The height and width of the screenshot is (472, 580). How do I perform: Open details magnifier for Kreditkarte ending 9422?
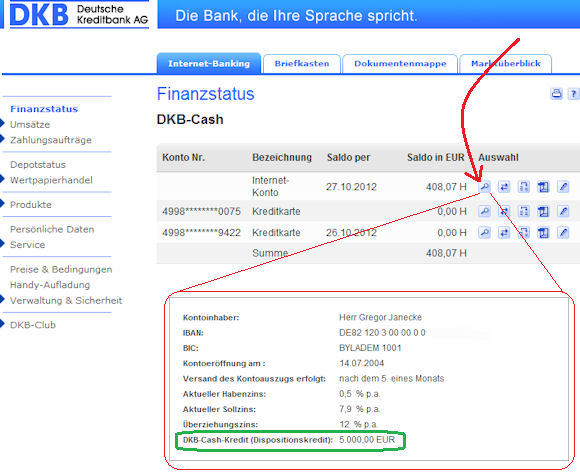point(485,233)
